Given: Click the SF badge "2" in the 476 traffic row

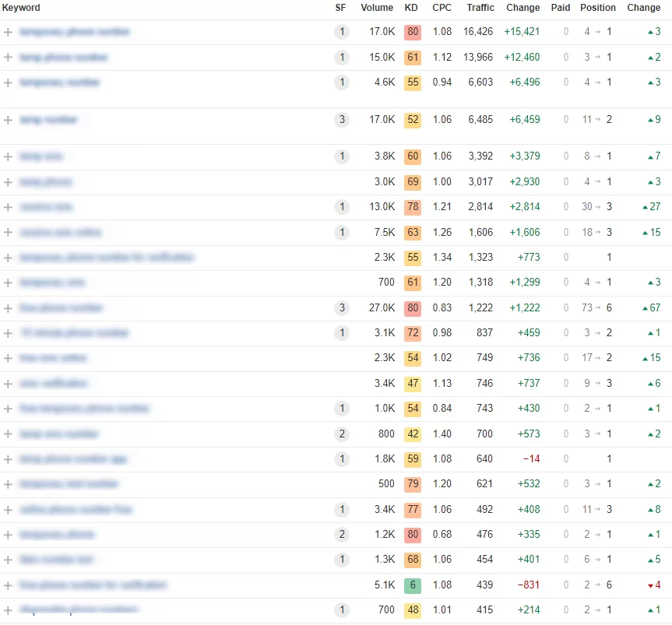Looking at the screenshot, I should 341,535.
